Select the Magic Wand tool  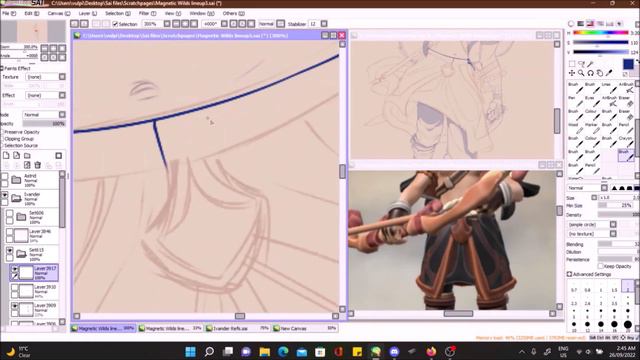590,64
